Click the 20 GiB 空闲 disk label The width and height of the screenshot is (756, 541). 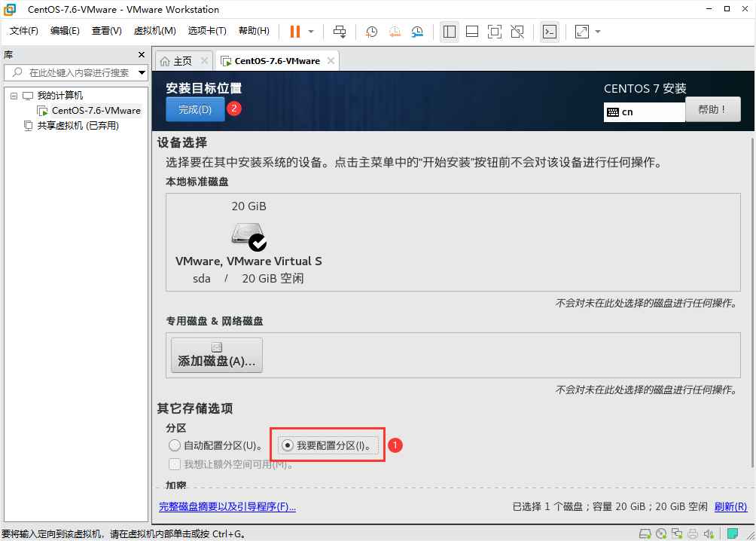tap(273, 279)
